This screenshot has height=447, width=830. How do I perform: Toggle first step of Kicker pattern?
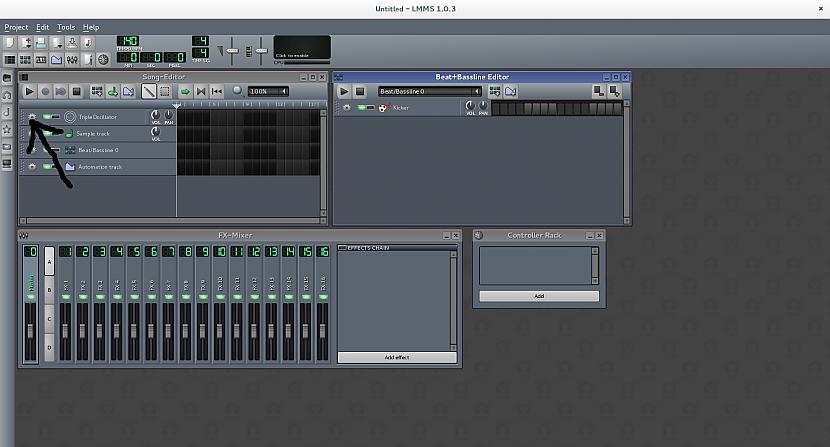tap(496, 109)
